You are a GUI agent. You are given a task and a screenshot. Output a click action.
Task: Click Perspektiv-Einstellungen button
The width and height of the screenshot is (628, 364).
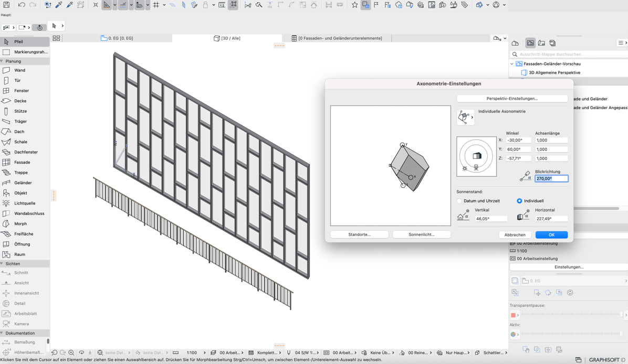click(x=512, y=99)
